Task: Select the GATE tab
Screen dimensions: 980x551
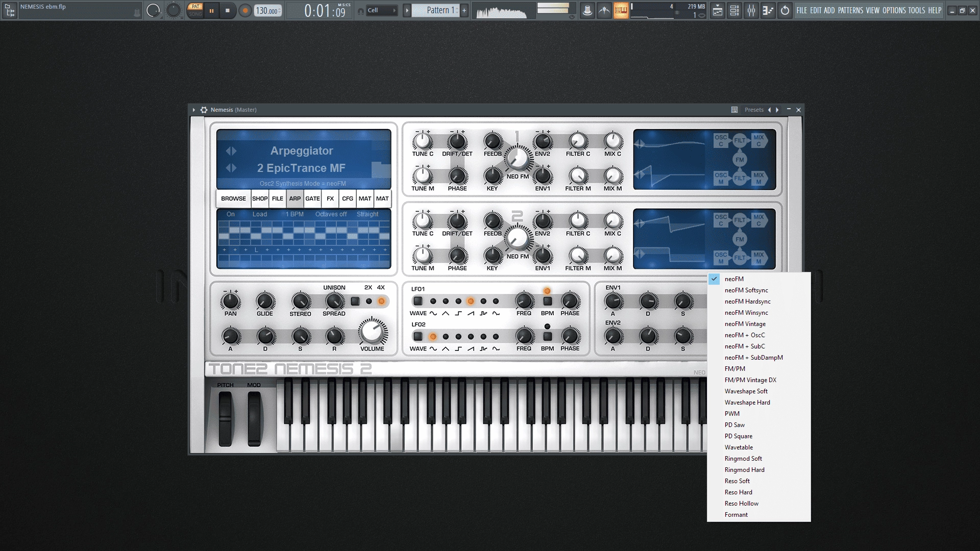Action: [x=312, y=198]
